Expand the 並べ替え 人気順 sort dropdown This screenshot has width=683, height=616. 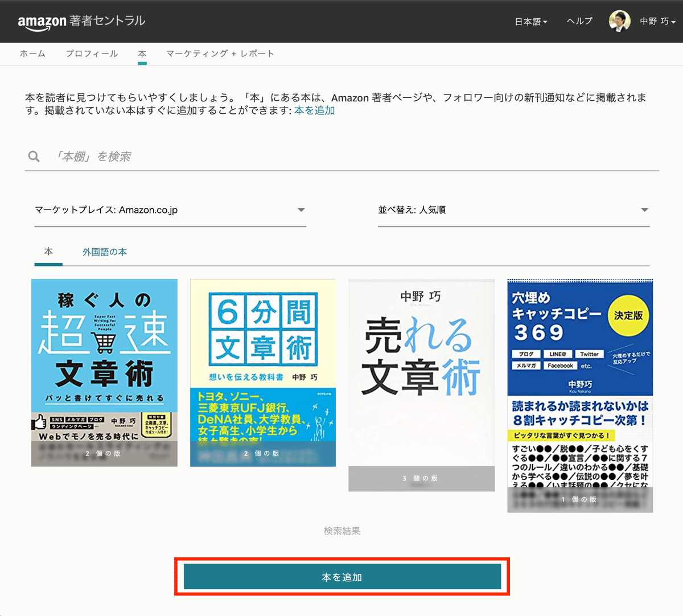tap(513, 210)
